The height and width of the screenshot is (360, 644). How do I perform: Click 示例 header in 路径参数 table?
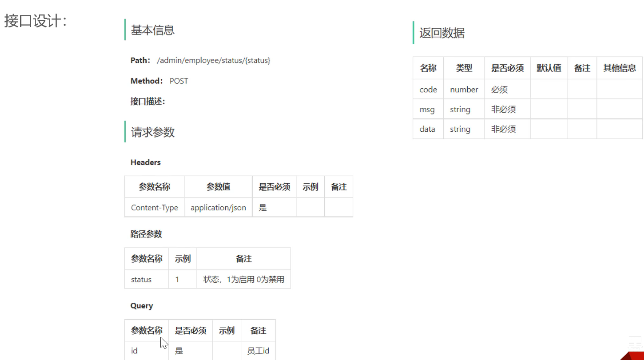pyautogui.click(x=183, y=259)
